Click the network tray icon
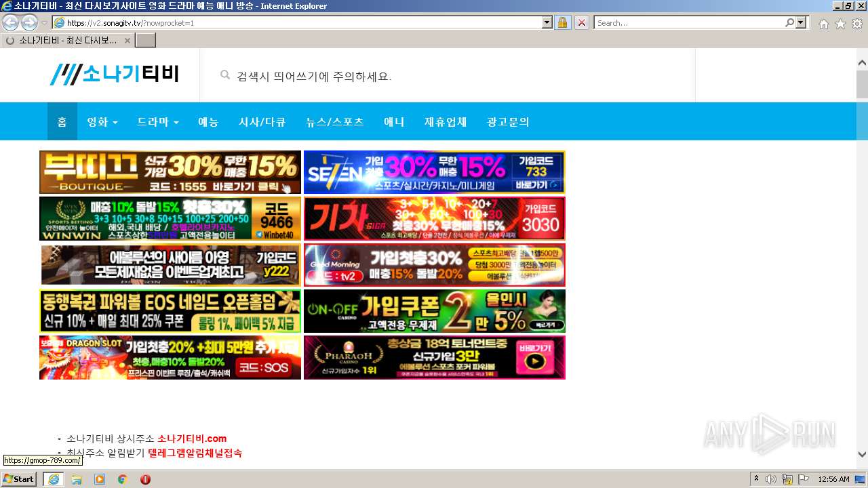The width and height of the screenshot is (868, 488). coord(787,479)
